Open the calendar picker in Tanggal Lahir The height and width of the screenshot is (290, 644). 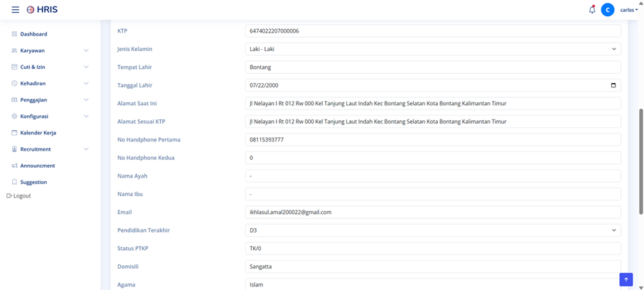tap(613, 85)
